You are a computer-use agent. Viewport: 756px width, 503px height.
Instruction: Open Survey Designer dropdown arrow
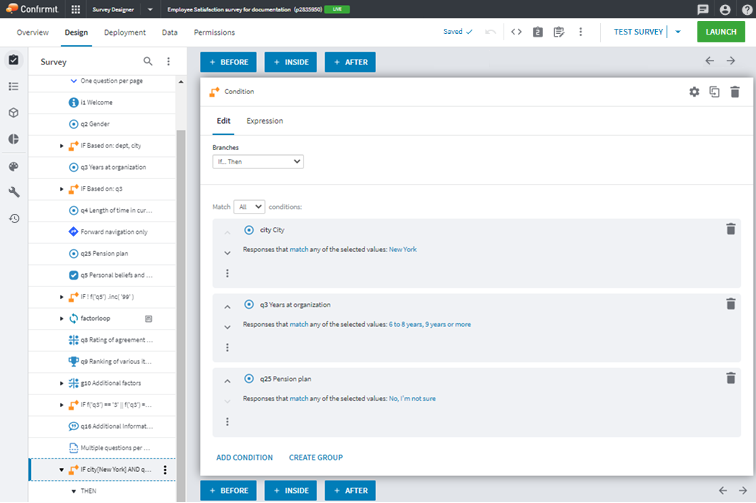pyautogui.click(x=150, y=9)
